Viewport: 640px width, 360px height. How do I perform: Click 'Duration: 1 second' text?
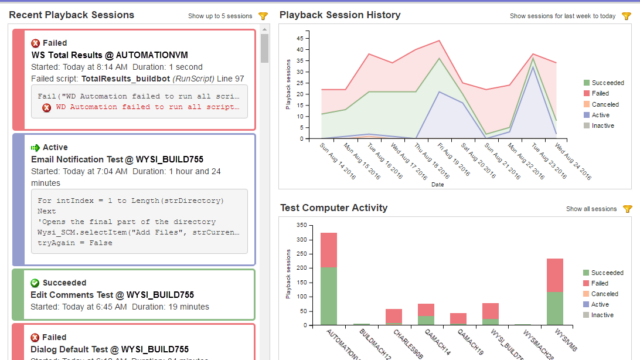click(167, 67)
